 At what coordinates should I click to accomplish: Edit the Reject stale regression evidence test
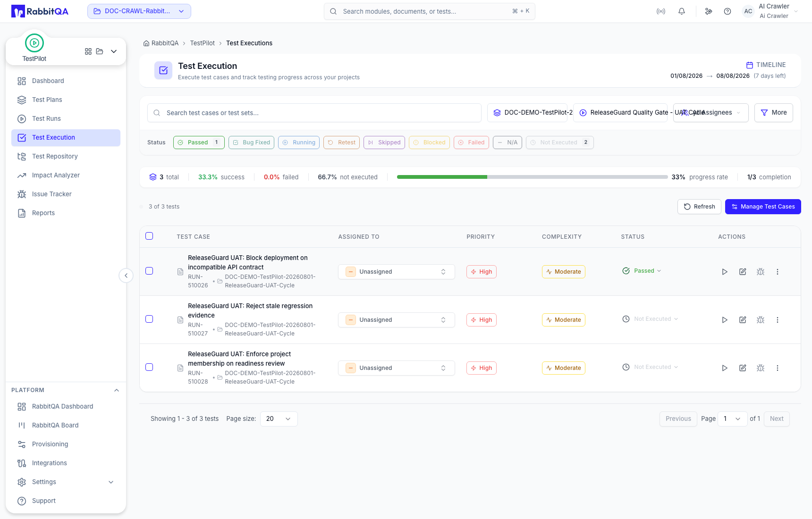click(x=743, y=320)
